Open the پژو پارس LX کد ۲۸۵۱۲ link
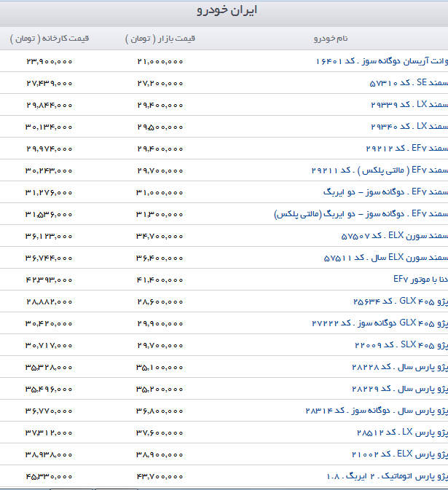 tap(402, 432)
